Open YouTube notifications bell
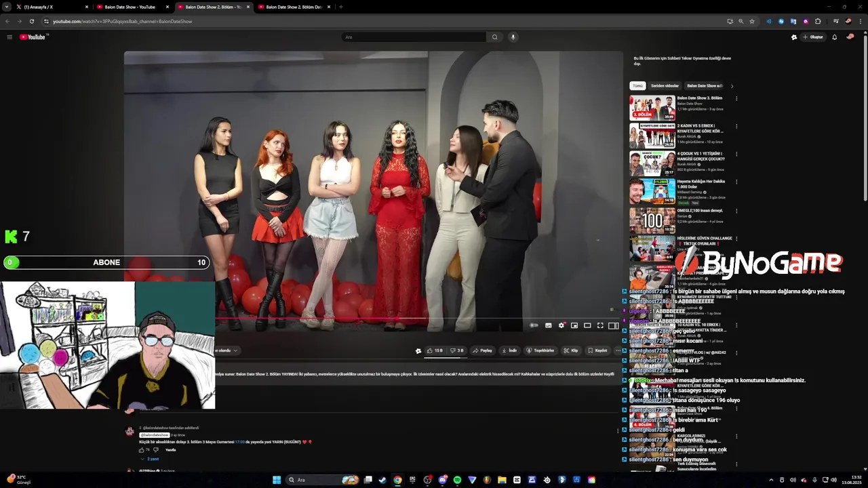This screenshot has height=488, width=868. 834,37
